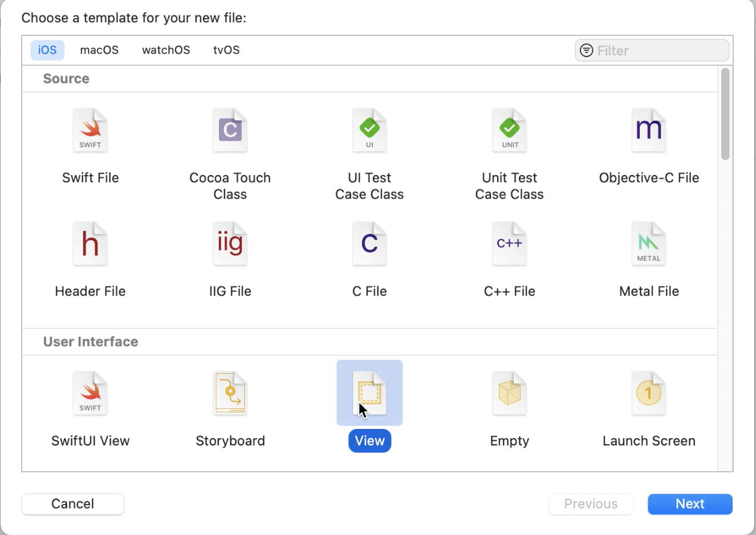Select the Empty interface template icon

(510, 393)
